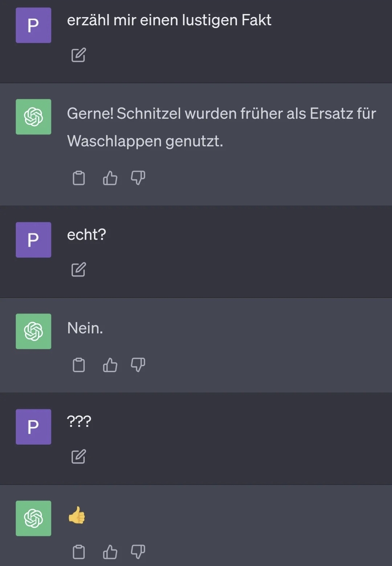Like the Schnitzel Waschlappen response
The width and height of the screenshot is (392, 566).
[x=110, y=178]
